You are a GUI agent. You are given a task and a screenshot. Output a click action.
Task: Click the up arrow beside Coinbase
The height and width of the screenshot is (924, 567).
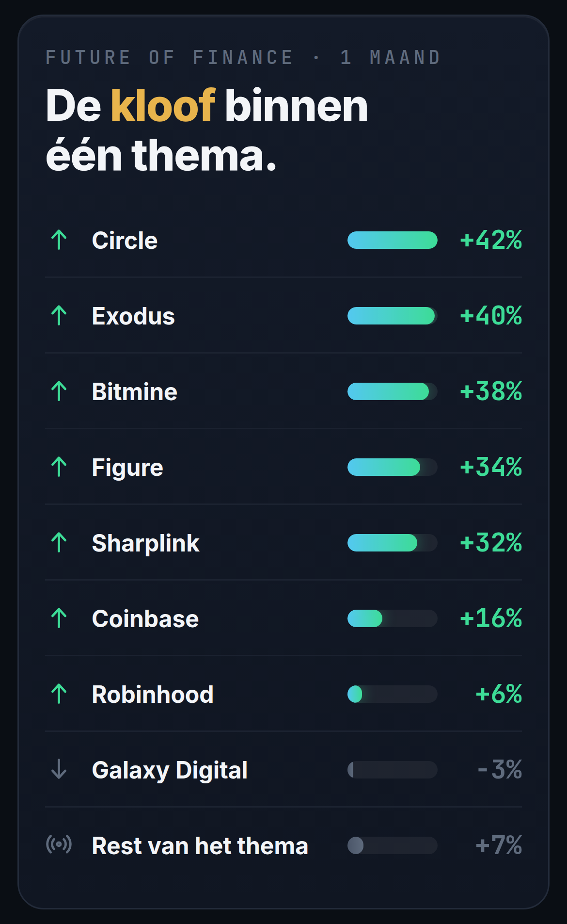point(59,618)
